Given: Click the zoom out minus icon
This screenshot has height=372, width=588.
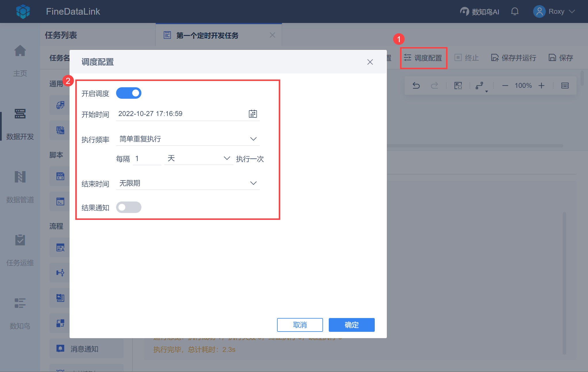Looking at the screenshot, I should [x=505, y=86].
